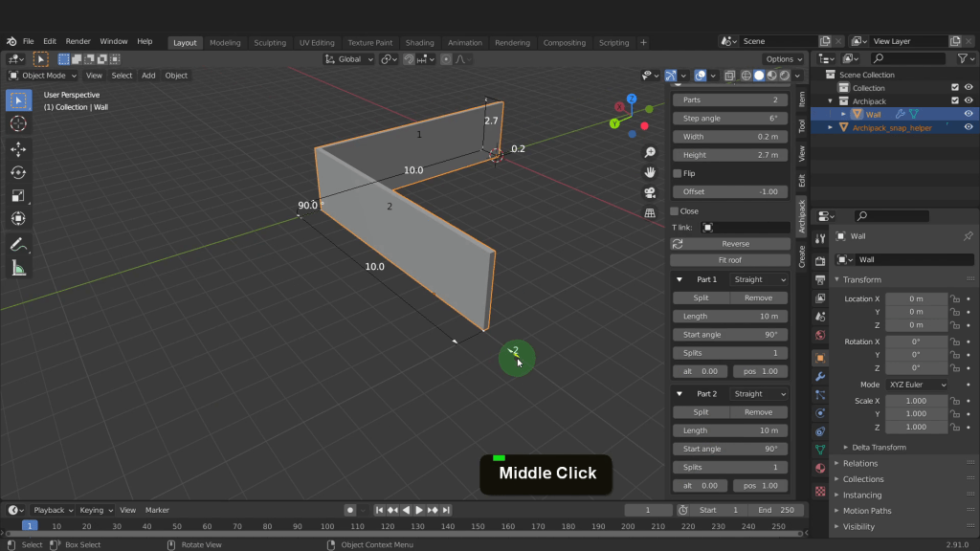
Task: Open the XYZ Euler mode dropdown
Action: click(x=916, y=385)
